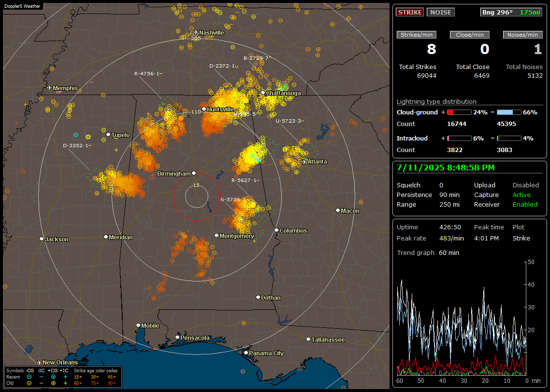
Task: Click the Old -CG symbol in legend
Action: coord(29,383)
